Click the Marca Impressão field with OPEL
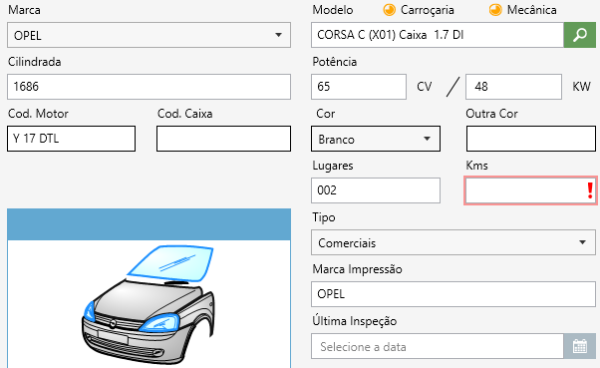The width and height of the screenshot is (600, 368). tap(453, 294)
